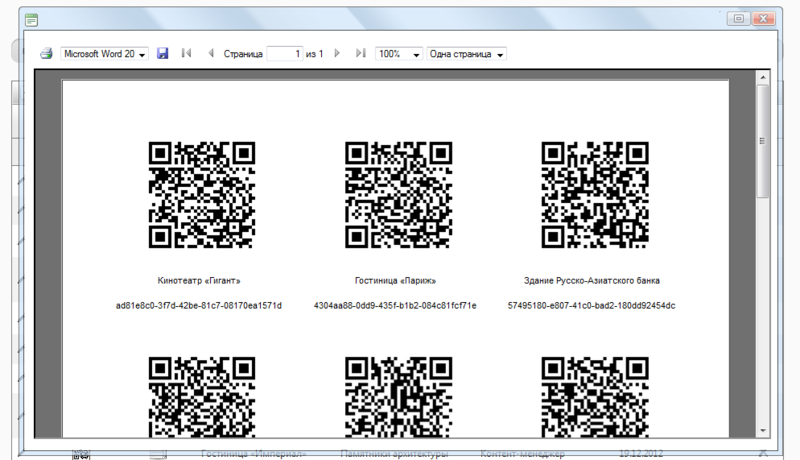Open the Одна страница page layout dropdown

point(466,54)
